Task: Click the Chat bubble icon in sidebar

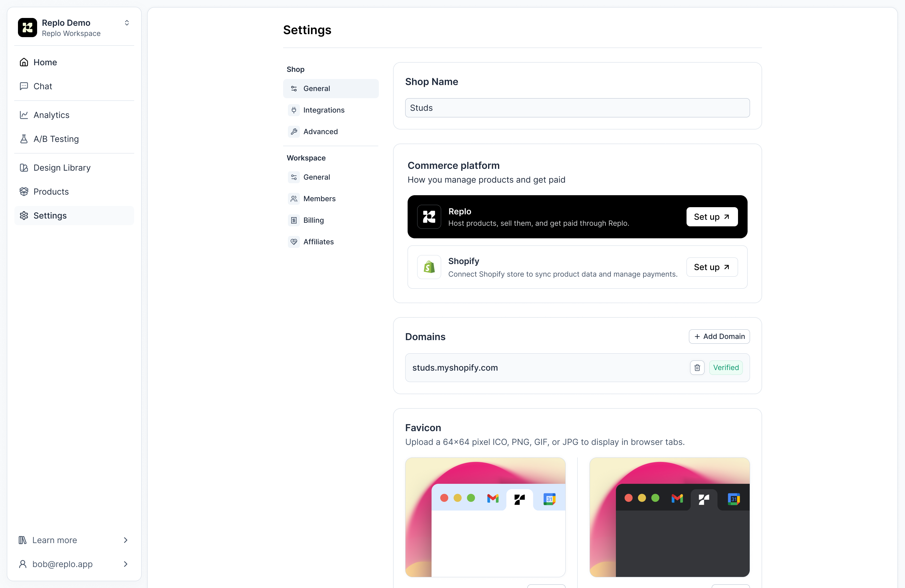Action: pyautogui.click(x=24, y=86)
